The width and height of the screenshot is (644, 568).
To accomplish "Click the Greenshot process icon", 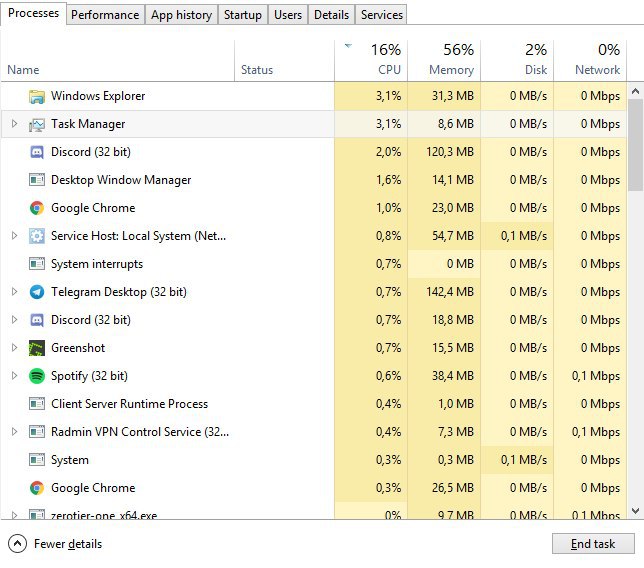I will pyautogui.click(x=37, y=348).
